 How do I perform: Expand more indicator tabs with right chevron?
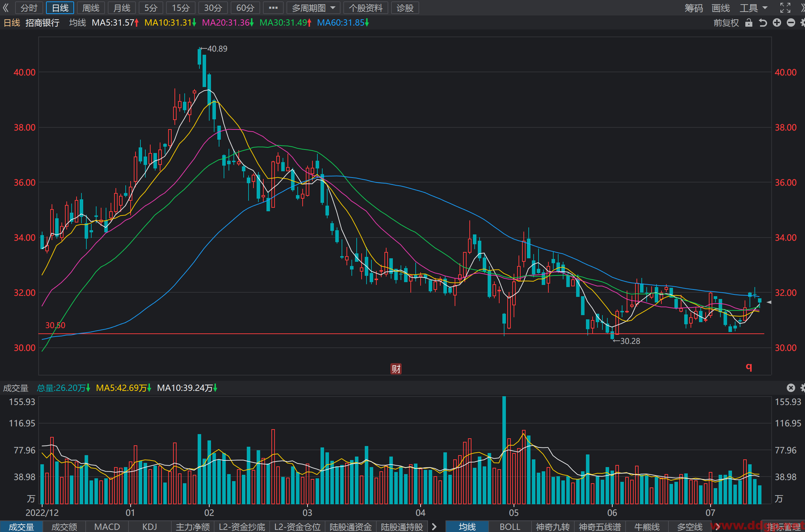coord(434,526)
